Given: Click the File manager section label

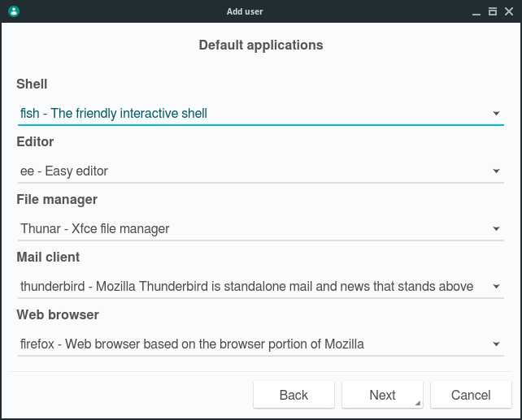Looking at the screenshot, I should 57,200.
